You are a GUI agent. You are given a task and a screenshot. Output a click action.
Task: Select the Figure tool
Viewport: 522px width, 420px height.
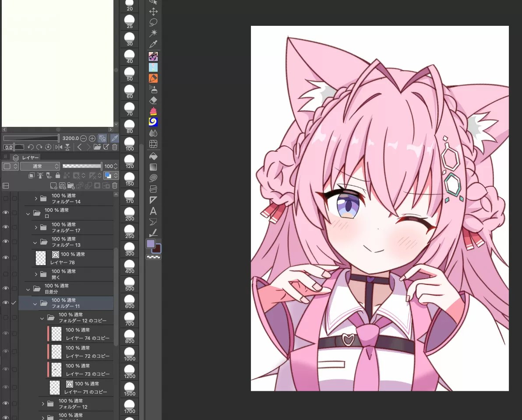coord(153,178)
